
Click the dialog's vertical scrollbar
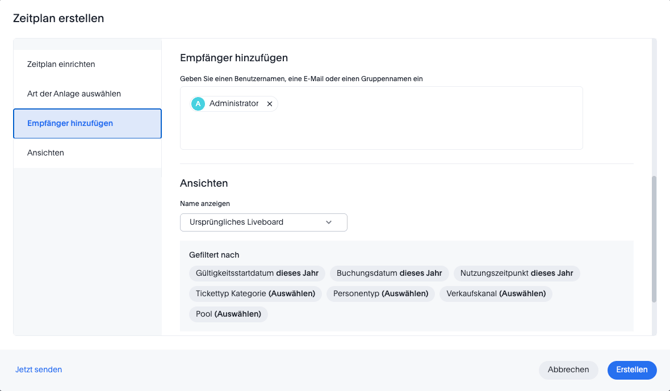coord(654,239)
